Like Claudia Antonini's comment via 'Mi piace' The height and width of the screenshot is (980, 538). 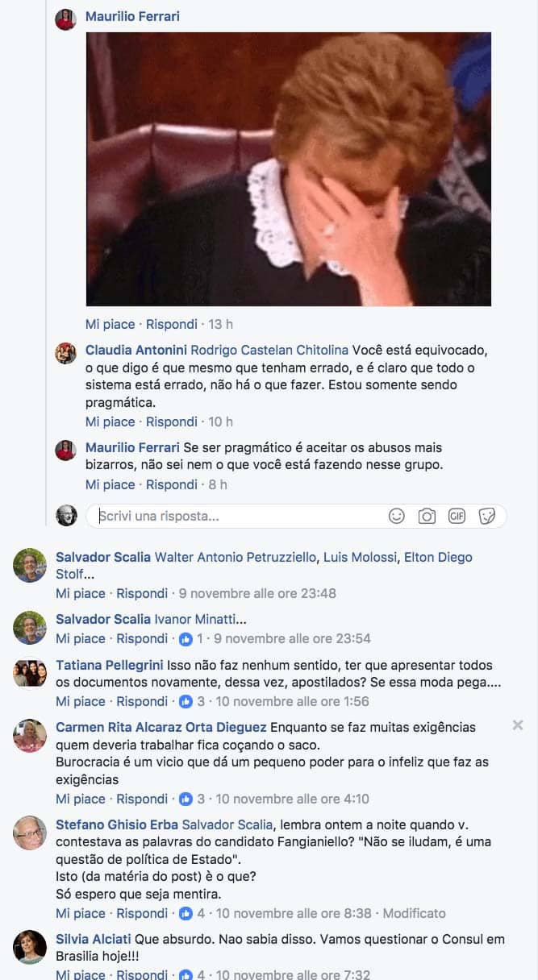click(x=111, y=421)
